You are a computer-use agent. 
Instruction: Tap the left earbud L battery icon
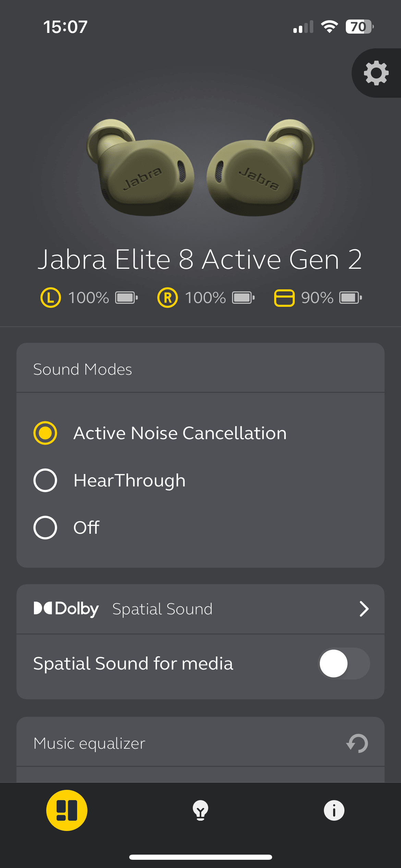point(51,298)
